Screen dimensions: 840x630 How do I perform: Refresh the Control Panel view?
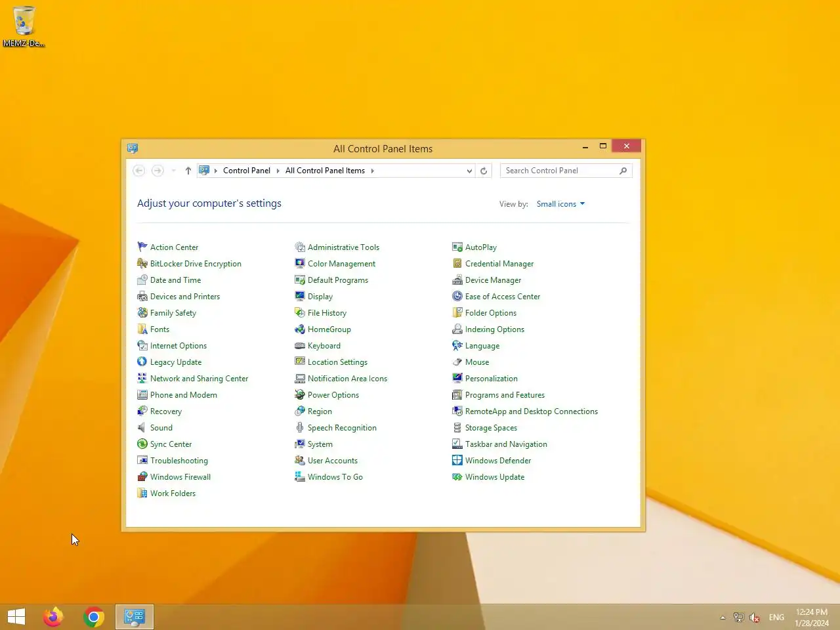pos(484,171)
